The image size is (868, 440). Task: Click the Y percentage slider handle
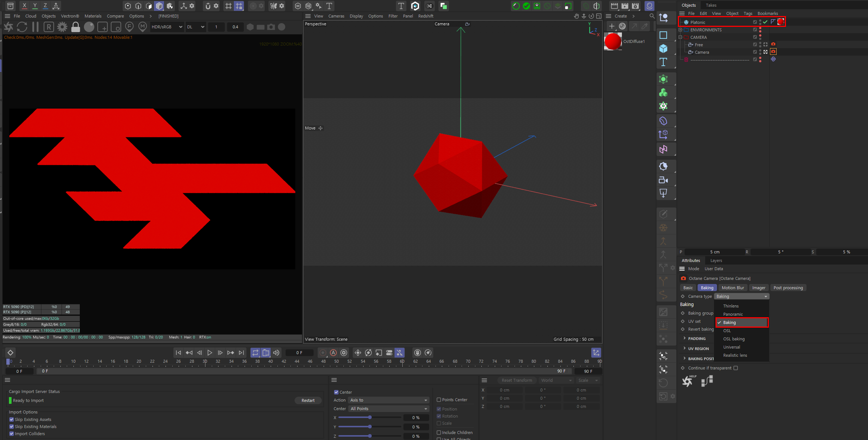coord(370,427)
